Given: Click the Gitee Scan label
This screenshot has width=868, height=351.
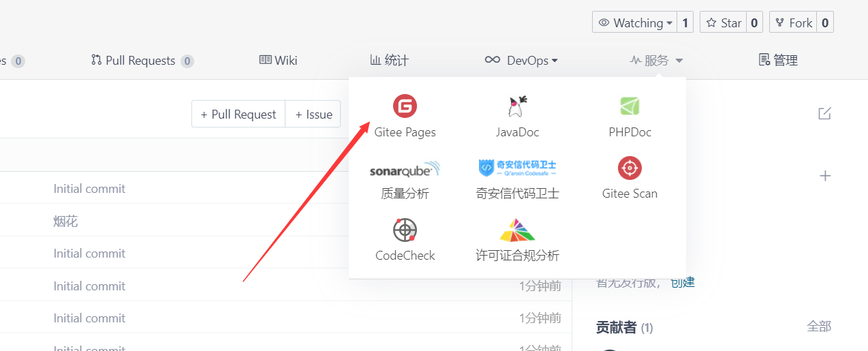Looking at the screenshot, I should (x=630, y=194).
